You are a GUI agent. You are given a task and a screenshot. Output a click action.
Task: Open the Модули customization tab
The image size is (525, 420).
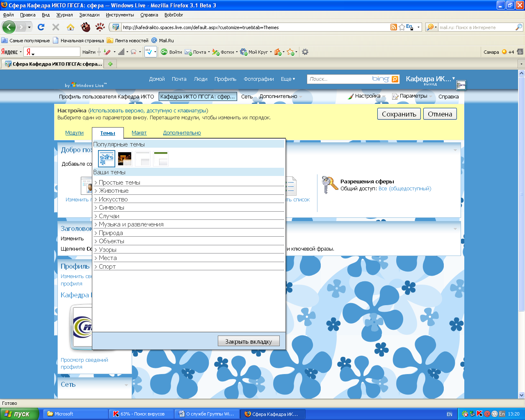pyautogui.click(x=74, y=133)
